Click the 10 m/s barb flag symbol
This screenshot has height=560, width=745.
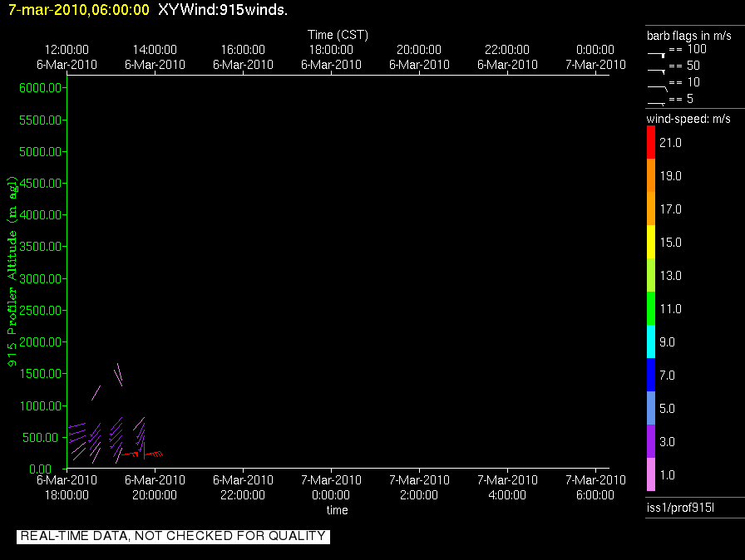click(x=658, y=88)
